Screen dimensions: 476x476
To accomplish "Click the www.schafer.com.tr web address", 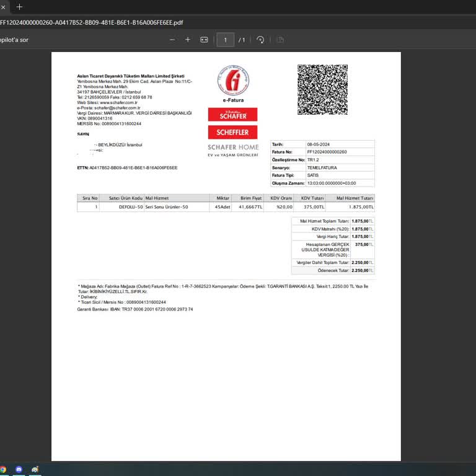I will [x=118, y=103].
